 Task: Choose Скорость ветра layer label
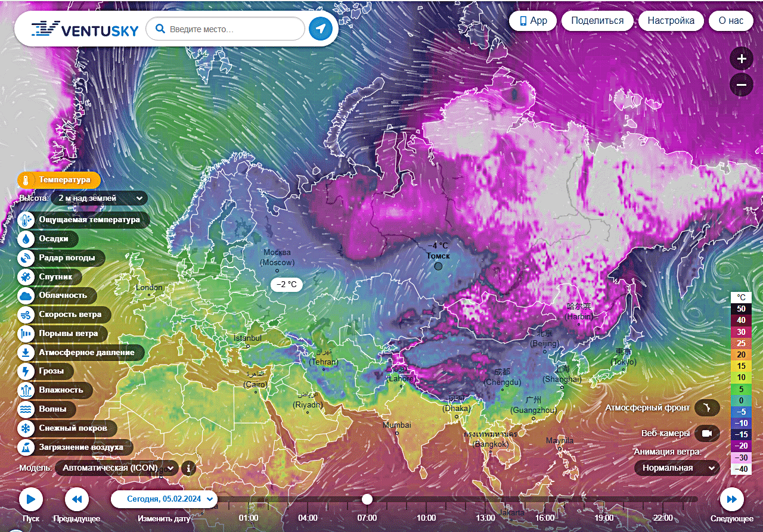coord(70,315)
